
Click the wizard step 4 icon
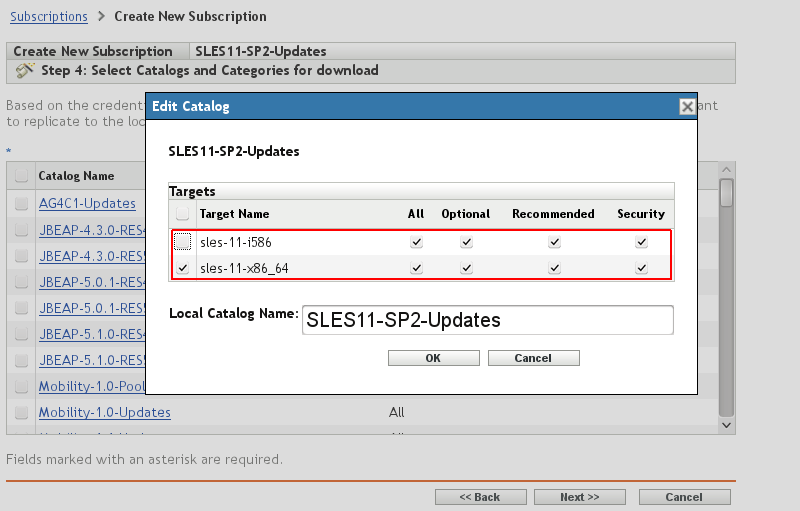pyautogui.click(x=26, y=70)
